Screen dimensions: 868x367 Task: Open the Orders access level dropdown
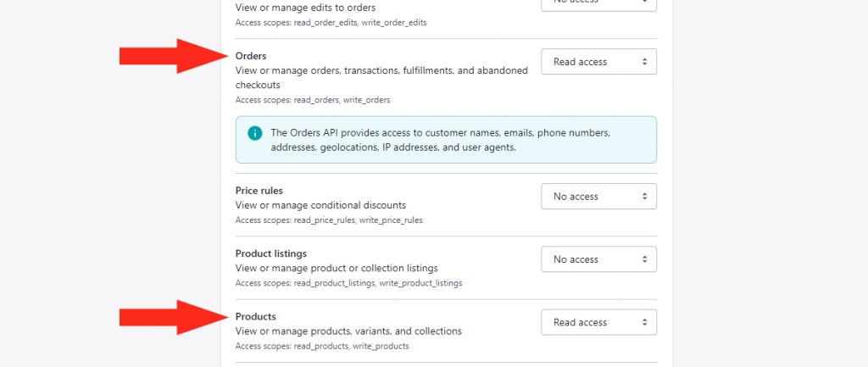point(599,61)
